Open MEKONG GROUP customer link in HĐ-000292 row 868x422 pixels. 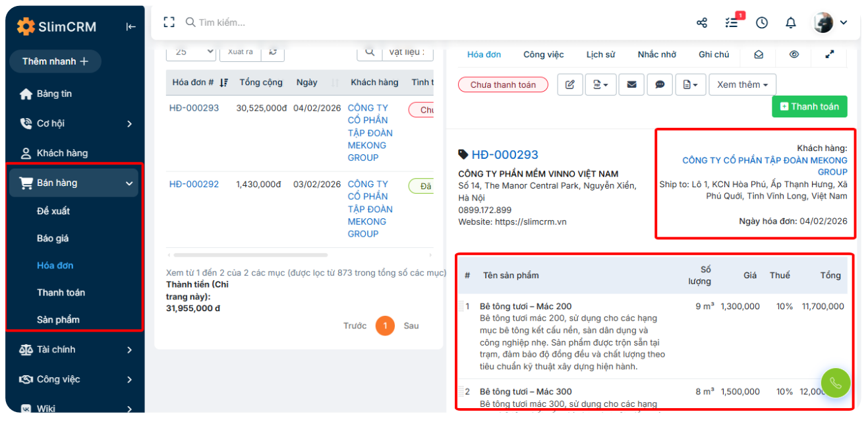click(x=370, y=209)
